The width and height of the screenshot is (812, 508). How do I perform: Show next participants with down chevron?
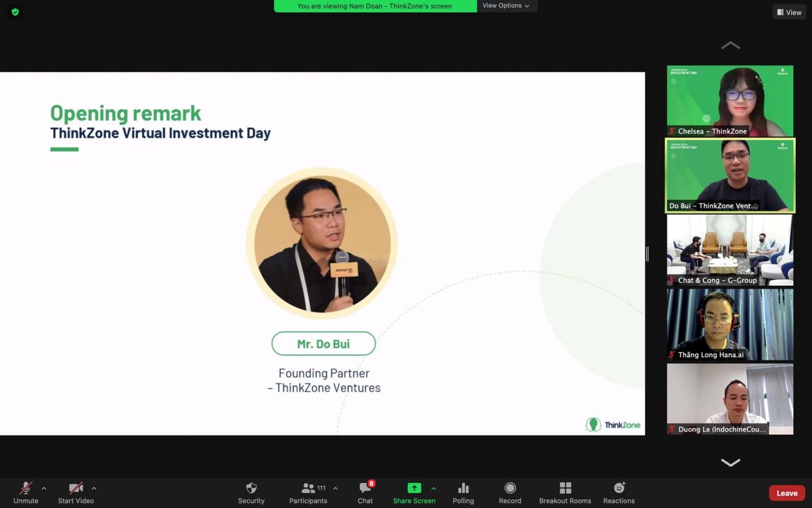pos(731,463)
